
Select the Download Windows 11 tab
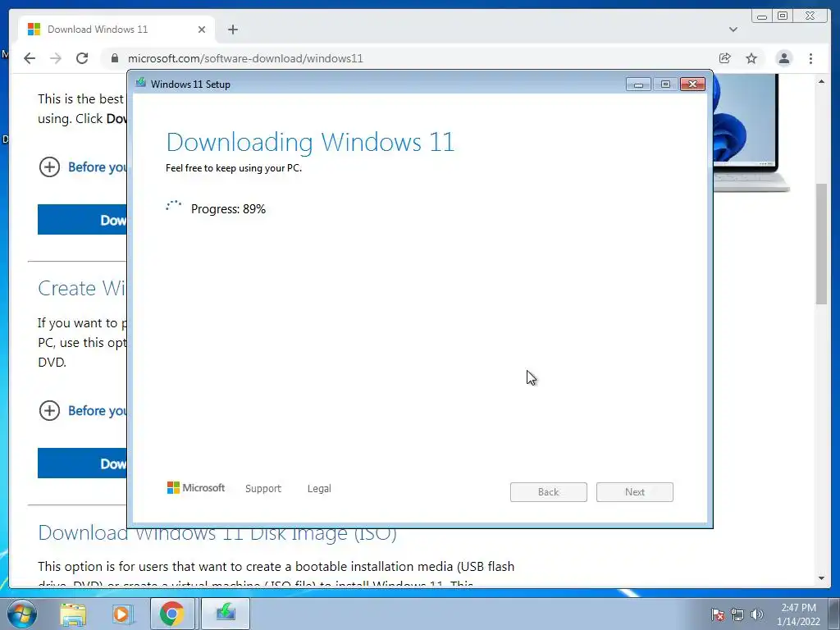[x=116, y=30]
